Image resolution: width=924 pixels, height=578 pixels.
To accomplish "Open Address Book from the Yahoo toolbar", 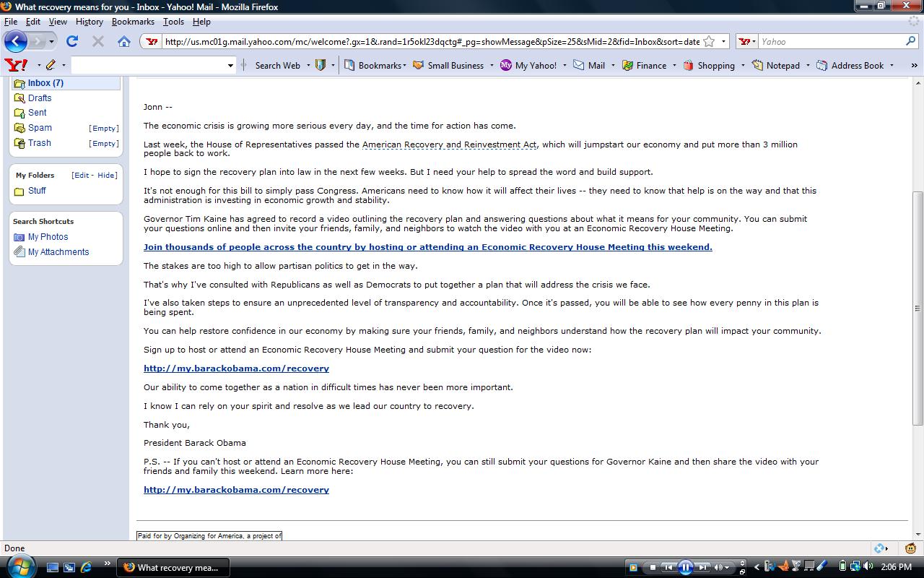I will [x=850, y=65].
